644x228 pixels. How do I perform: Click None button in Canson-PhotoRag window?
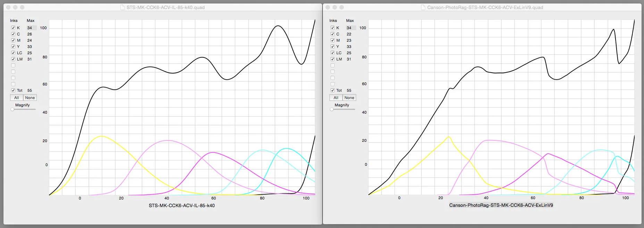[x=349, y=98]
